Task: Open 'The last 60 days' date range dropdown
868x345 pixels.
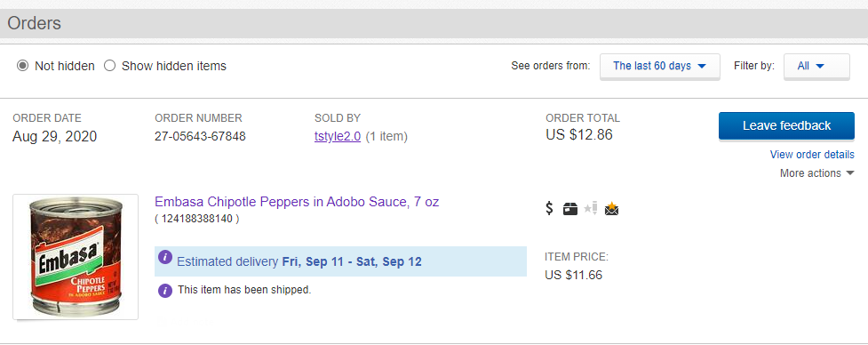Action: pos(660,67)
